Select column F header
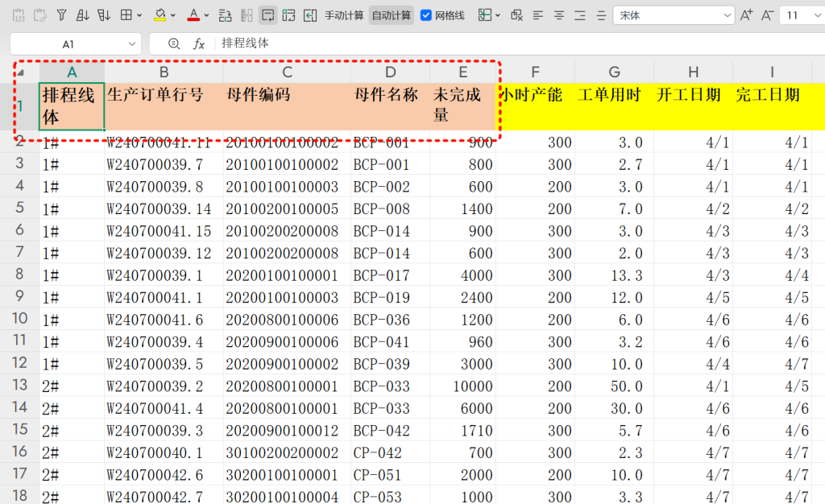 click(x=535, y=72)
